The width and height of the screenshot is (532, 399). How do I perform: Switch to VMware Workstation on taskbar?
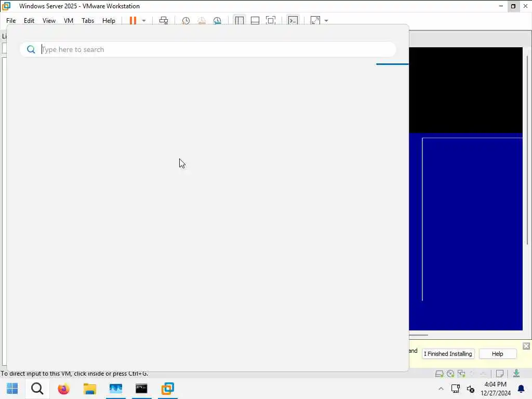click(x=168, y=389)
